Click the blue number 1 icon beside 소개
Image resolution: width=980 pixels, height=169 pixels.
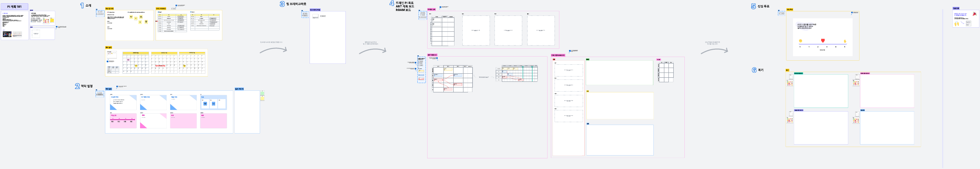(x=82, y=5)
